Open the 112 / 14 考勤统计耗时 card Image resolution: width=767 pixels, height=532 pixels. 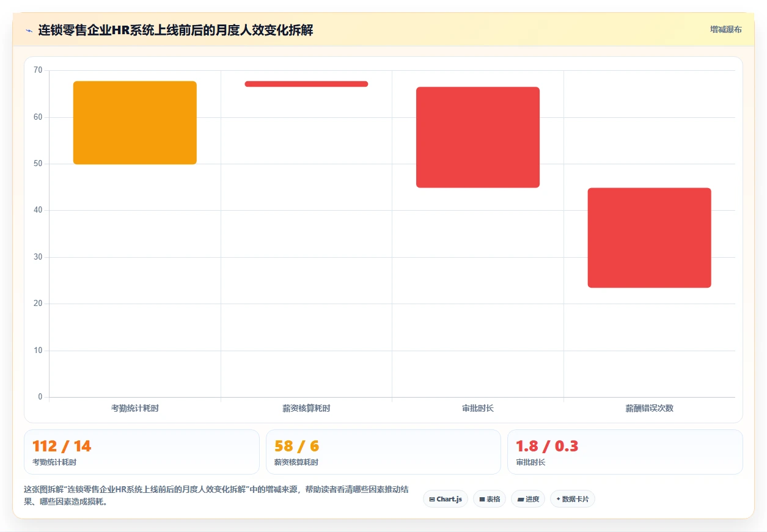tap(142, 452)
